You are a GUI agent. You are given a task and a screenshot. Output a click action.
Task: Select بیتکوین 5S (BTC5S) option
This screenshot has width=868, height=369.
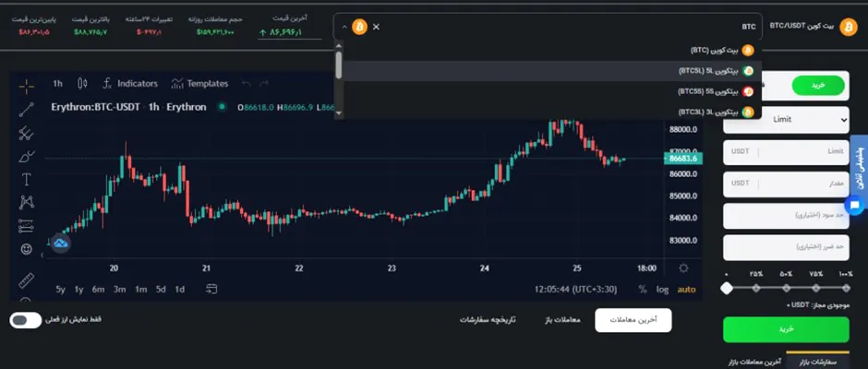point(553,91)
